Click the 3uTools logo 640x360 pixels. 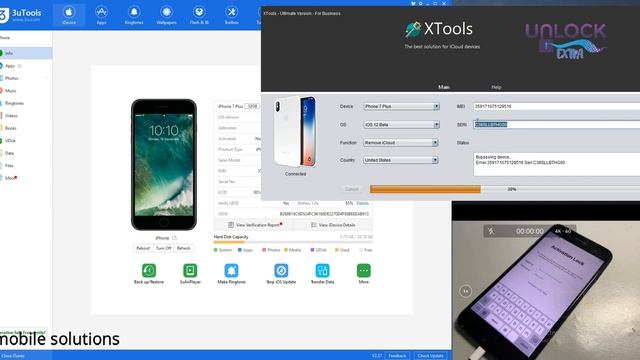coord(21,15)
